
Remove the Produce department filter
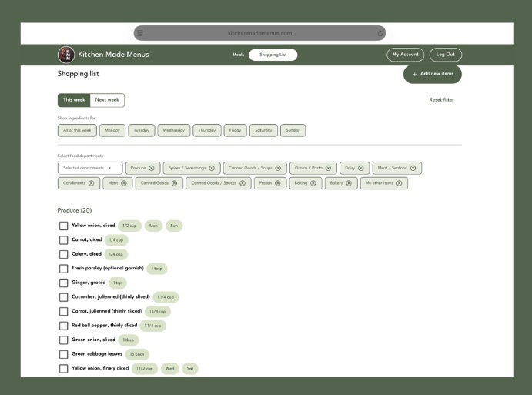(x=152, y=168)
